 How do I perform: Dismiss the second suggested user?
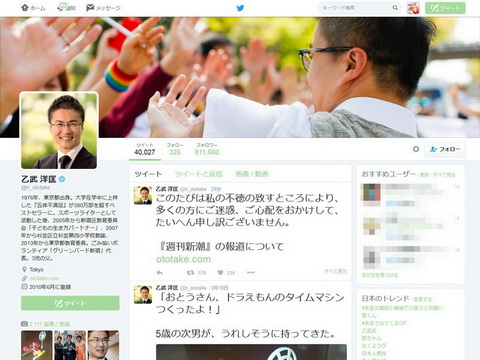click(458, 219)
